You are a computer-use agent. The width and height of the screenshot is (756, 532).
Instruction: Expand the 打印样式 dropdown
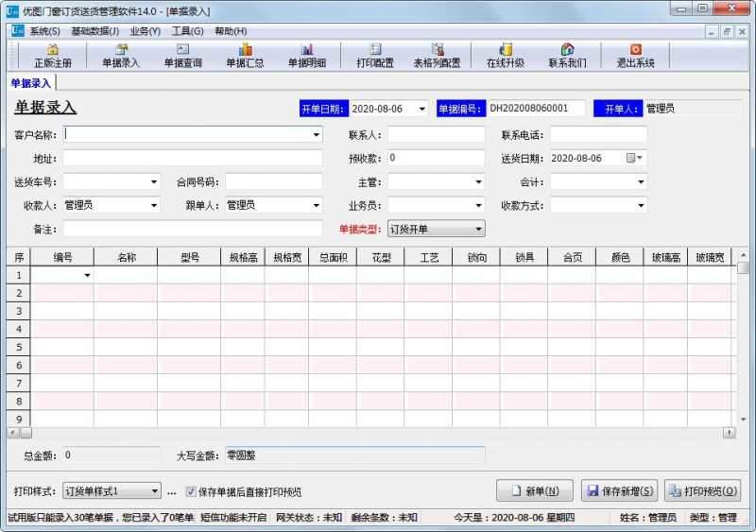[x=155, y=491]
